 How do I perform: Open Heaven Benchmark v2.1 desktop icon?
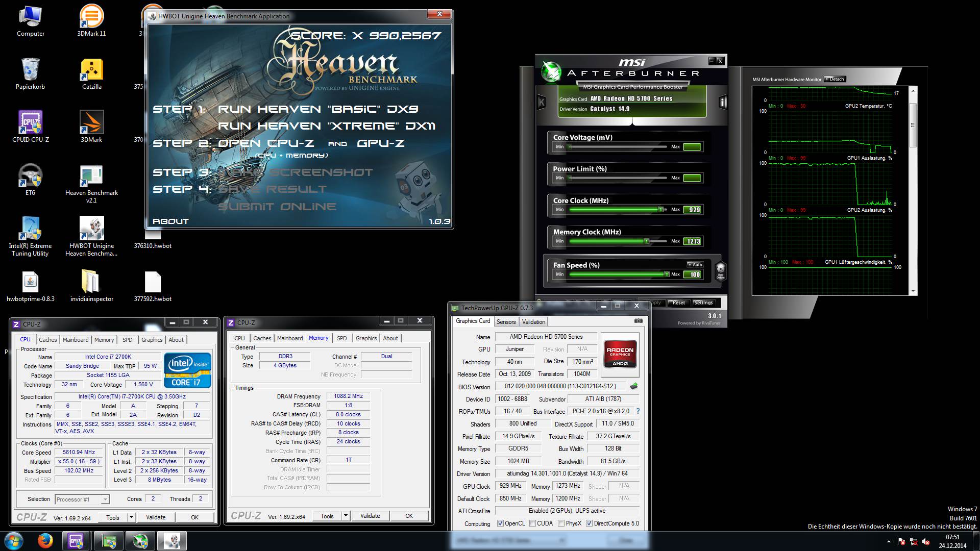click(x=91, y=184)
